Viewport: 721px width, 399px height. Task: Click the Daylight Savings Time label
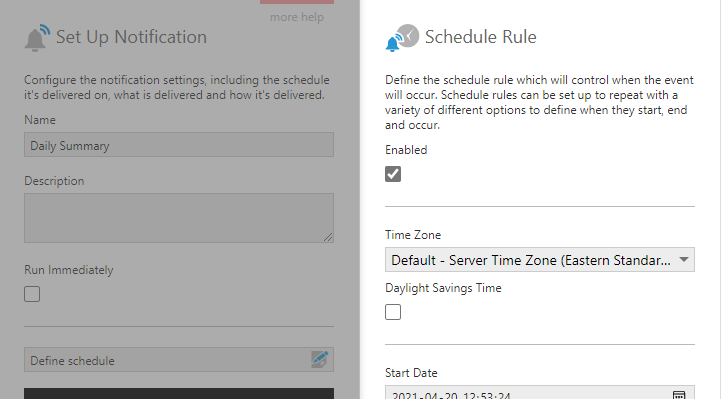pyautogui.click(x=443, y=288)
